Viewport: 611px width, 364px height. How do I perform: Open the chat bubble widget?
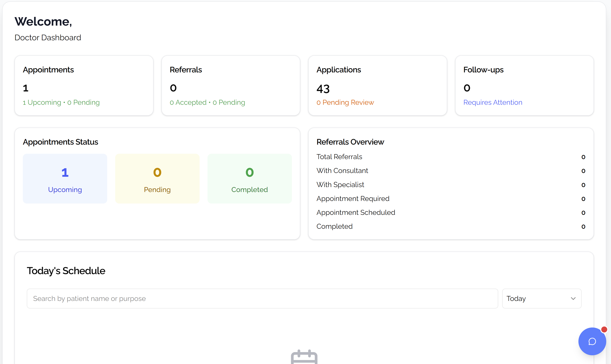click(592, 341)
